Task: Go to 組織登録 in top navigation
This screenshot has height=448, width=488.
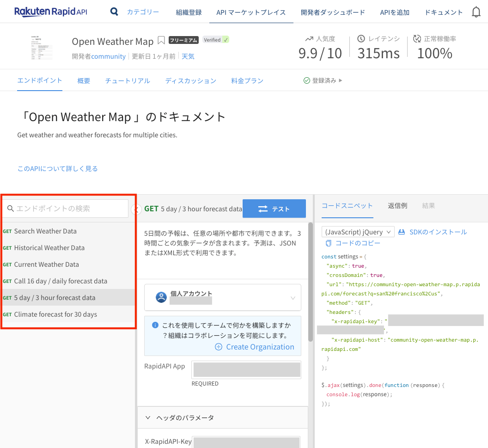Action: tap(189, 12)
